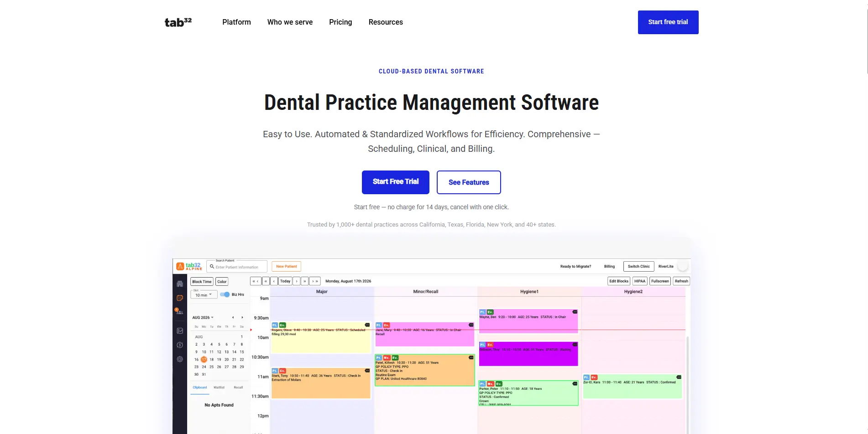Go to next month arrow in mini calendar
This screenshot has height=434, width=868.
(242, 317)
